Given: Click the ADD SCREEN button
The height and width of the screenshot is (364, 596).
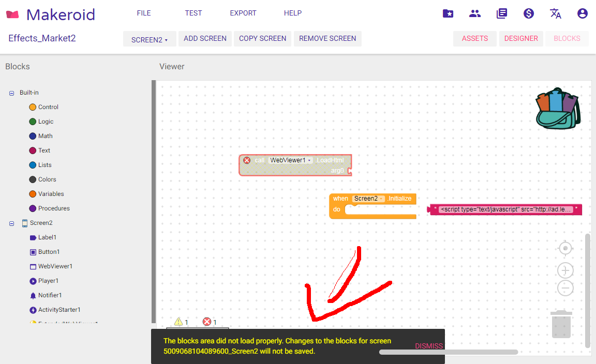Looking at the screenshot, I should pos(205,39).
